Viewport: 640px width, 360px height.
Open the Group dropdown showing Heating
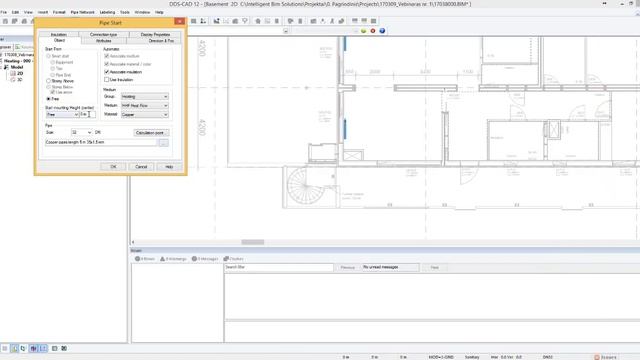pyautogui.click(x=144, y=97)
